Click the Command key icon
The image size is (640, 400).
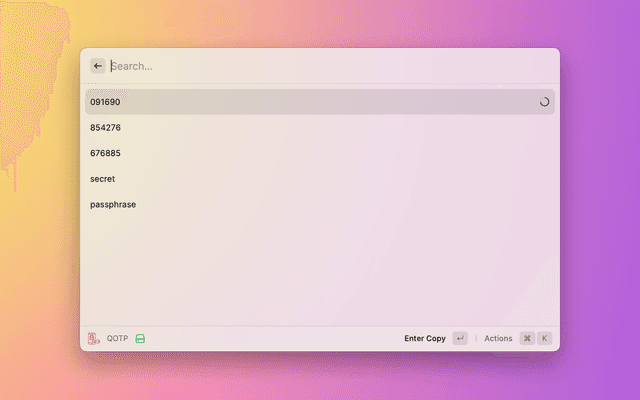527,339
